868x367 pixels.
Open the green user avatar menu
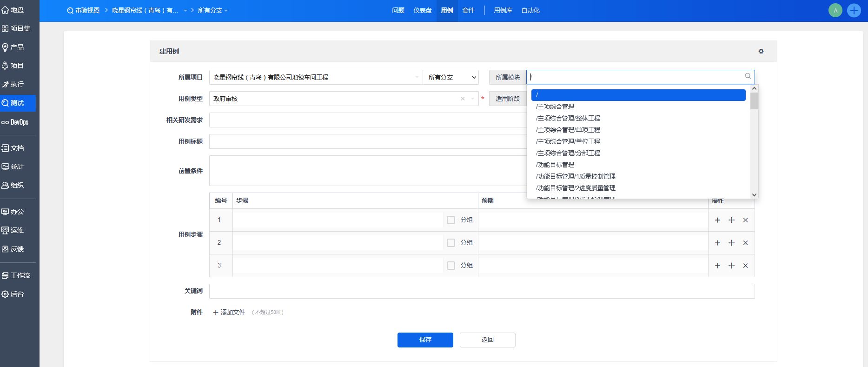[x=835, y=10]
